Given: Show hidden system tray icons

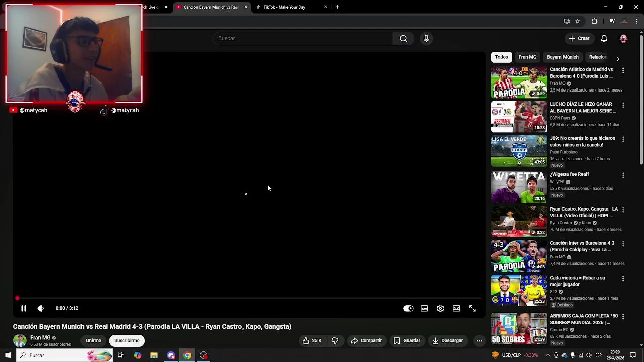Looking at the screenshot, I should 548,355.
